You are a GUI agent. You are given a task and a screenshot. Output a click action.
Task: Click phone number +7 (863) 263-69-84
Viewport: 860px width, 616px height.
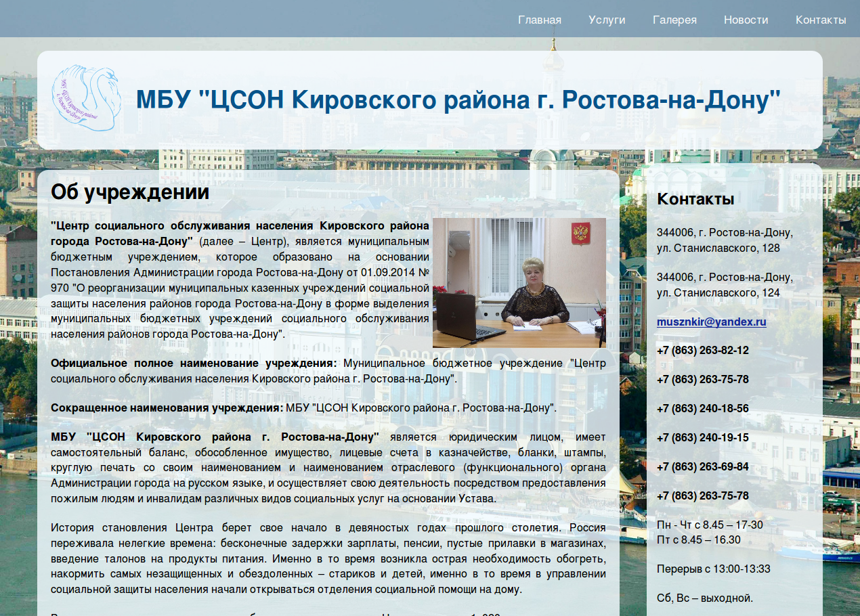[x=703, y=467]
